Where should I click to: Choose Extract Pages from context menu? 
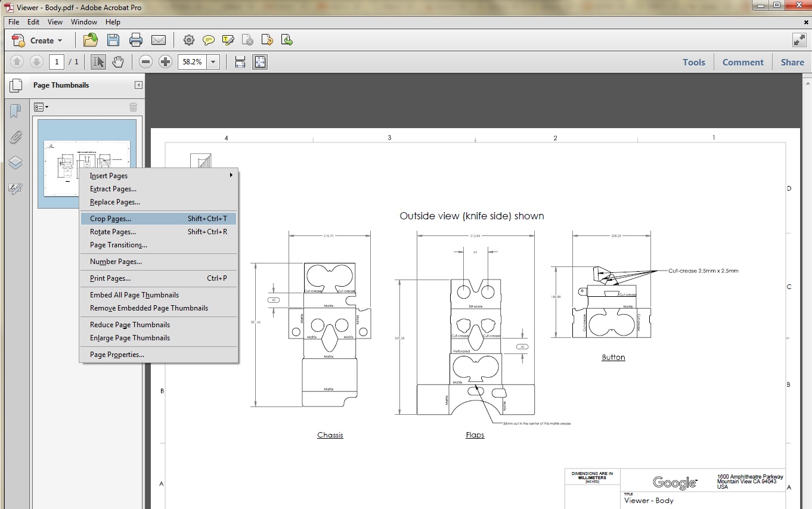click(x=159, y=189)
